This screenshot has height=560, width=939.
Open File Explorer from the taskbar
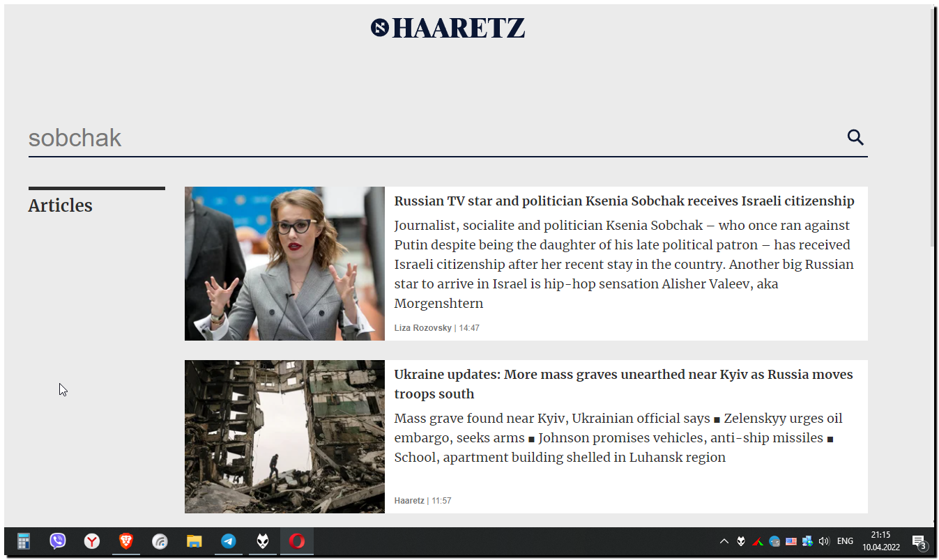(194, 541)
